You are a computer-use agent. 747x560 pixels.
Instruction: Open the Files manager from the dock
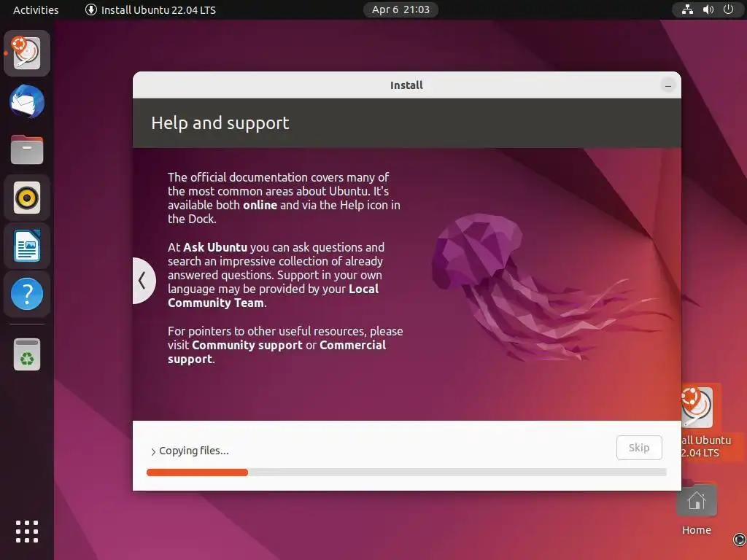coord(27,149)
